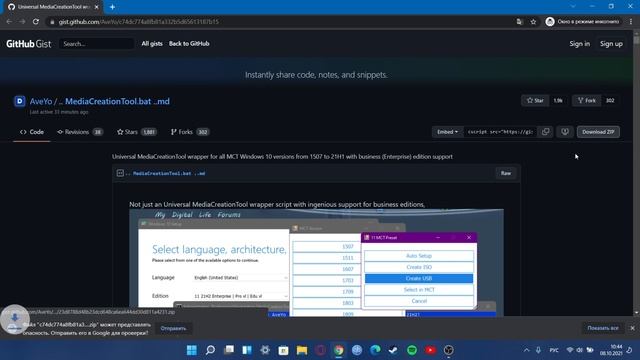
Task: Click the browser address bar
Action: pos(282,22)
